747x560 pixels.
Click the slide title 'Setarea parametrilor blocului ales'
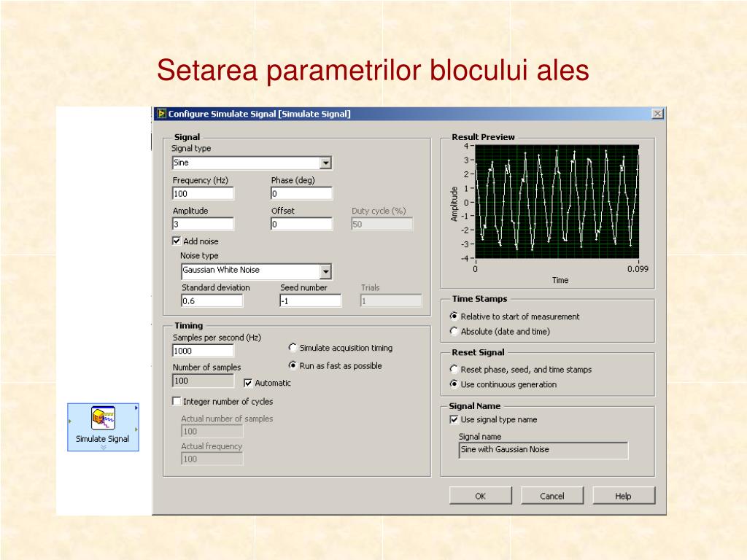373,71
